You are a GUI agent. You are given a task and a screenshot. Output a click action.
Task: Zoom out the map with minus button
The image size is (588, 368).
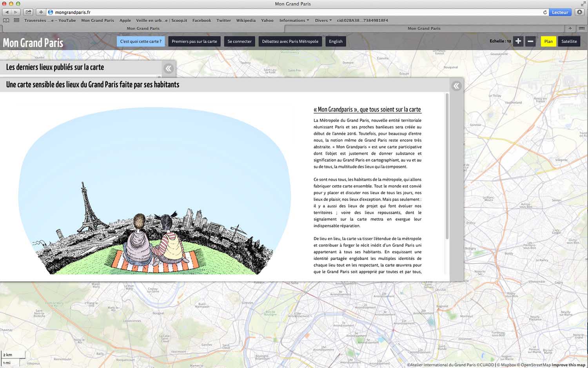point(530,41)
